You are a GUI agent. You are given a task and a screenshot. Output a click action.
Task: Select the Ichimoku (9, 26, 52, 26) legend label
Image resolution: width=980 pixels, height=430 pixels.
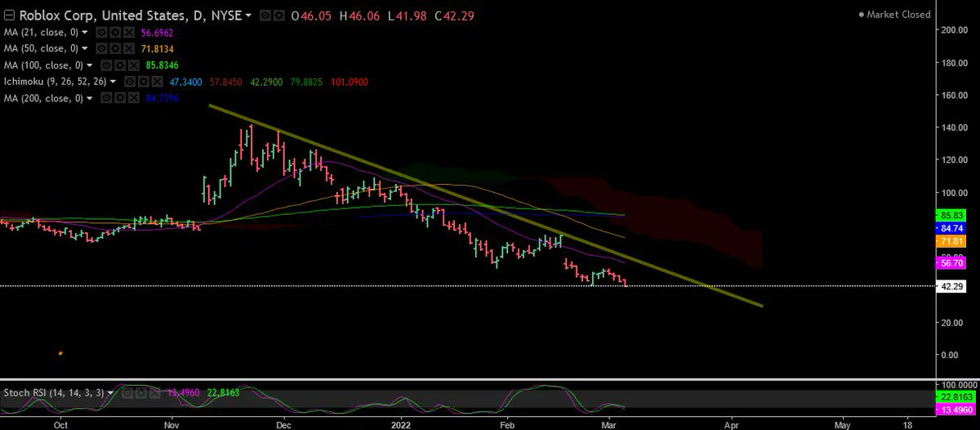coord(56,82)
